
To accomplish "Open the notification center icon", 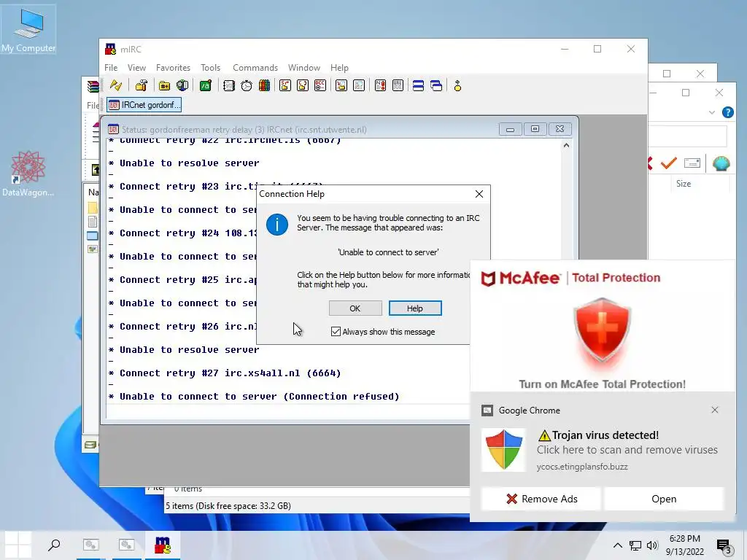I will 724,546.
